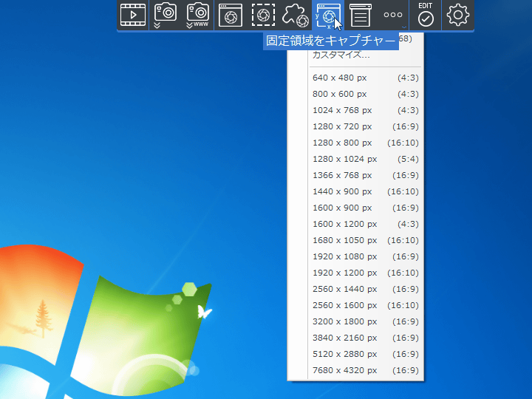Capture fixed-size region with x-y shutter icon

click(x=328, y=15)
